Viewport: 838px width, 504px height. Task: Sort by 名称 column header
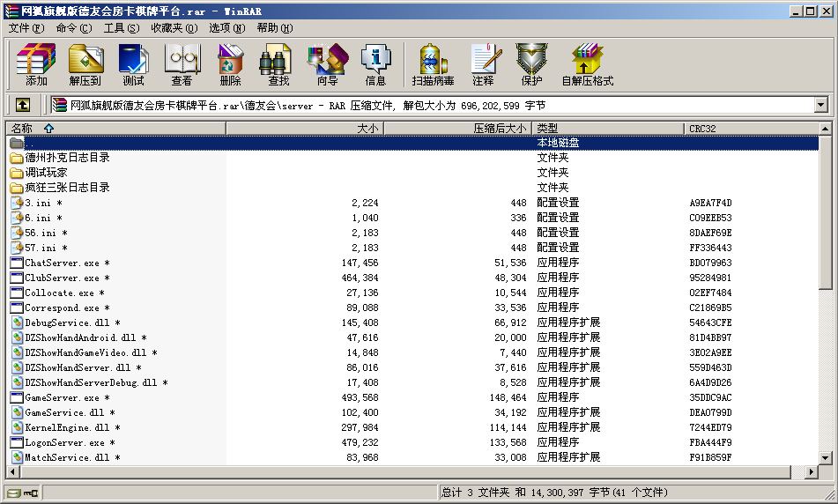coord(115,129)
